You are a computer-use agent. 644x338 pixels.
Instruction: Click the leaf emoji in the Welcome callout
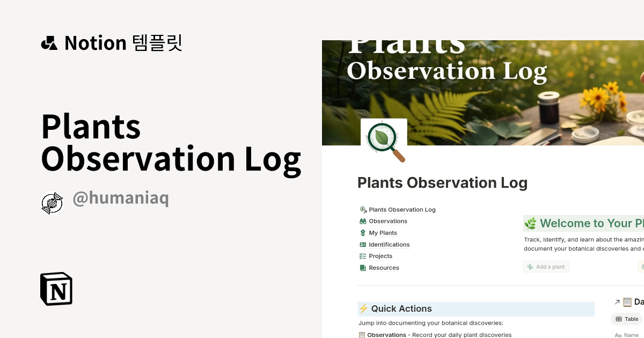coord(530,223)
